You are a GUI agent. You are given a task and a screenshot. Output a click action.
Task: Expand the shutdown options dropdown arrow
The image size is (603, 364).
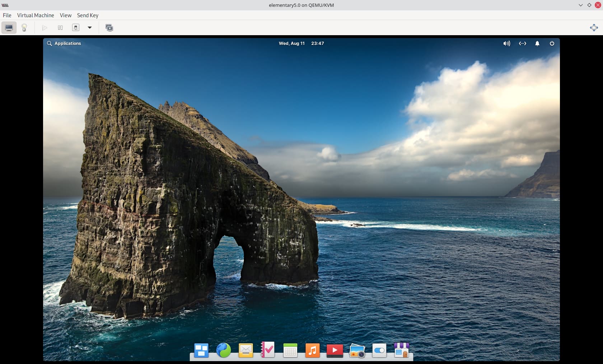90,28
